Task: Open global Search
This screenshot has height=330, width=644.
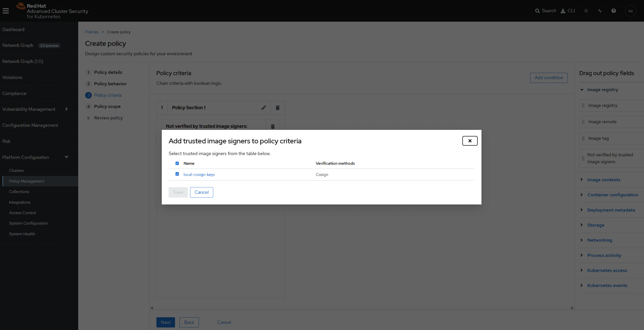Action: (x=545, y=11)
